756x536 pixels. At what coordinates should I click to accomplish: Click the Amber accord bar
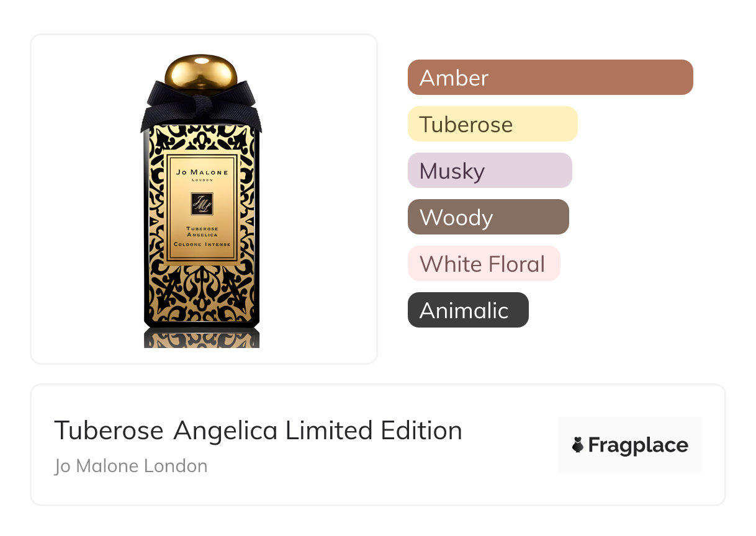pos(550,78)
